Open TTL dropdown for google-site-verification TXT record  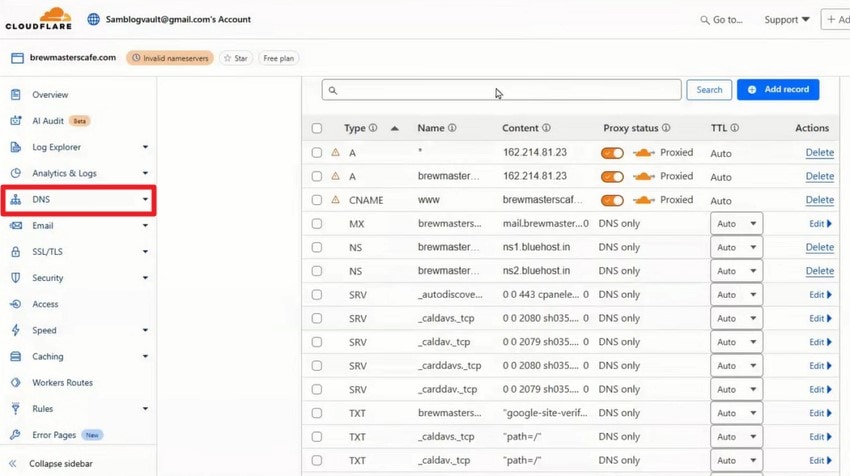[x=736, y=413]
